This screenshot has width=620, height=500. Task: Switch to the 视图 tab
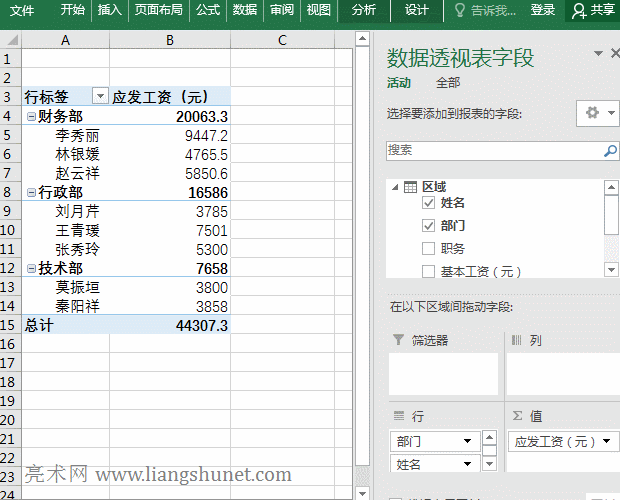coord(319,9)
